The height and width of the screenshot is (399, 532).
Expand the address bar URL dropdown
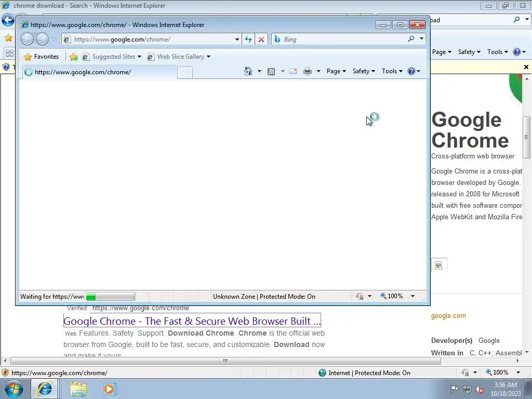click(237, 39)
